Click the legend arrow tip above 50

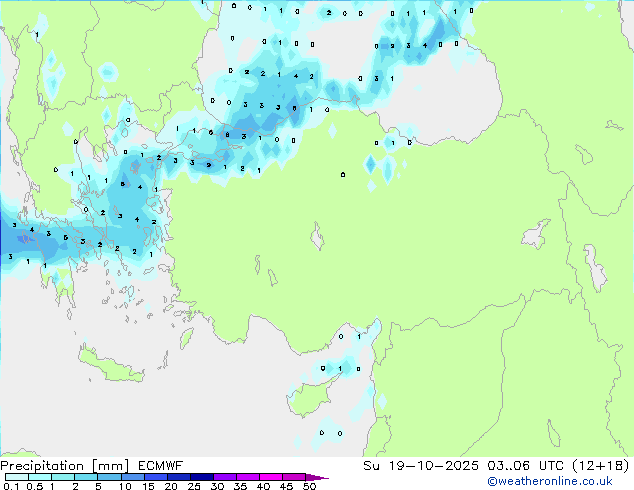pos(317,477)
